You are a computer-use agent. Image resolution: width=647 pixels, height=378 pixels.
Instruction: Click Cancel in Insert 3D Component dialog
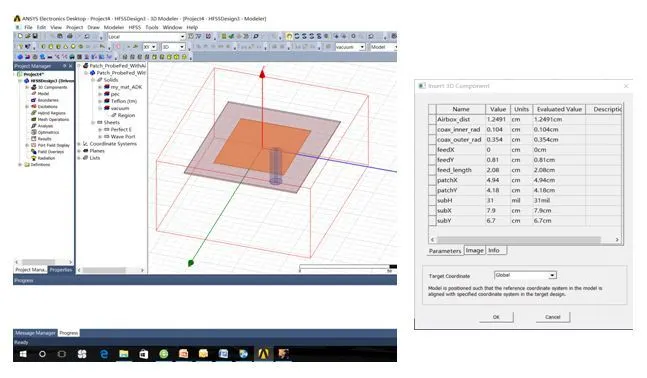point(553,317)
